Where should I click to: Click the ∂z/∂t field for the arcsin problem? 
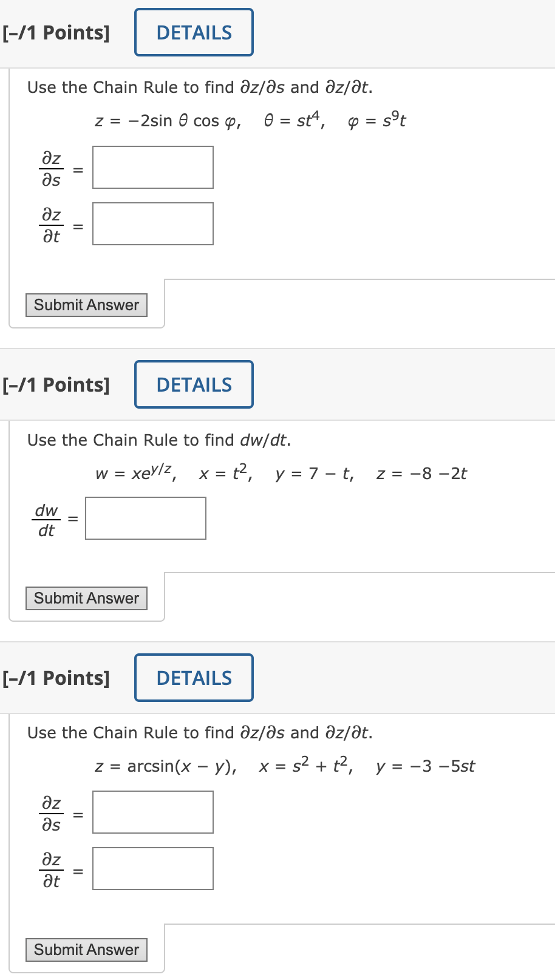[x=152, y=868]
